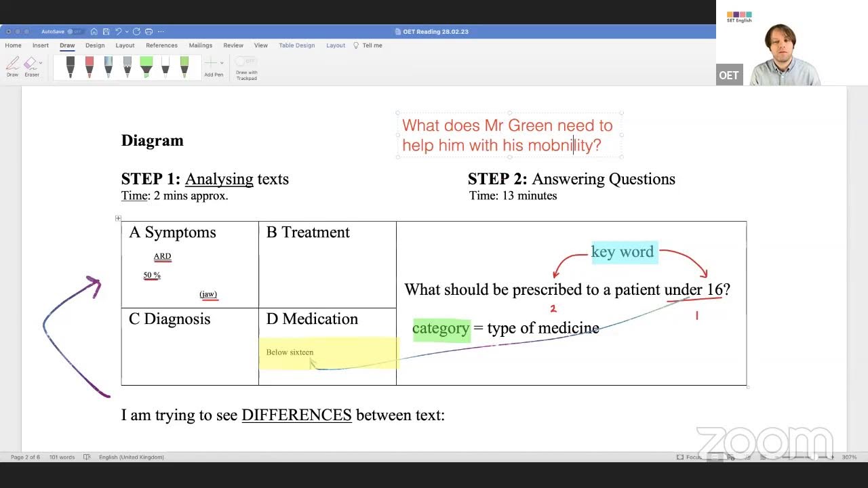Click the '50 %' text in Symptoms cell
868x488 pixels.
[152, 275]
